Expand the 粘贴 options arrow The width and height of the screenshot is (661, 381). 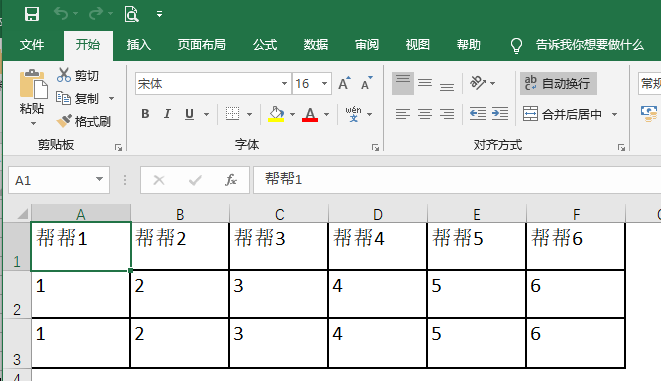click(33, 123)
